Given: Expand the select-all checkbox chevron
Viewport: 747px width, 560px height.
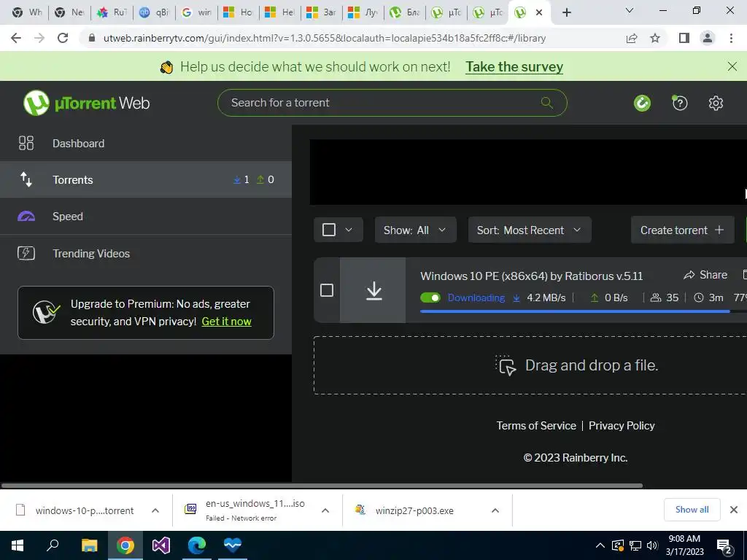Looking at the screenshot, I should pos(348,230).
